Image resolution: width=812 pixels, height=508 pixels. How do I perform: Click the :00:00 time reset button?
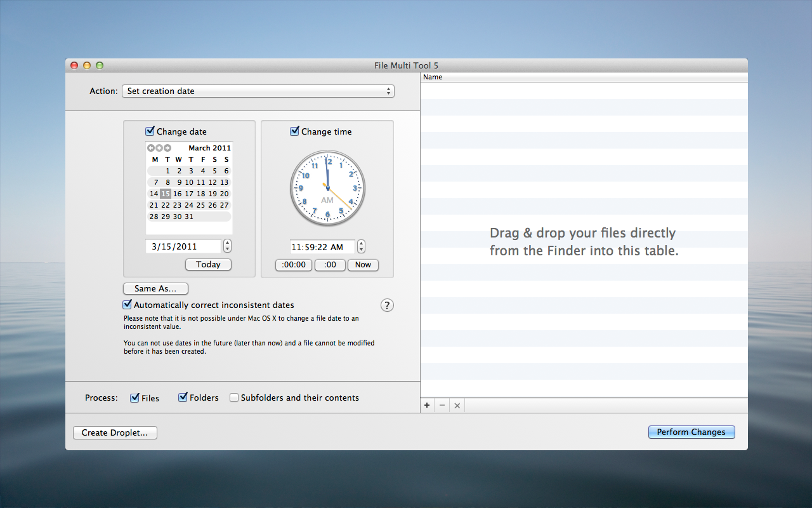294,265
